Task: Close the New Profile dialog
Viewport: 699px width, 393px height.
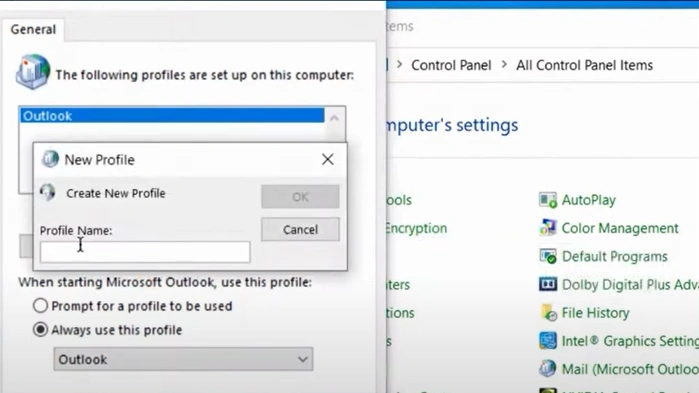Action: (328, 159)
